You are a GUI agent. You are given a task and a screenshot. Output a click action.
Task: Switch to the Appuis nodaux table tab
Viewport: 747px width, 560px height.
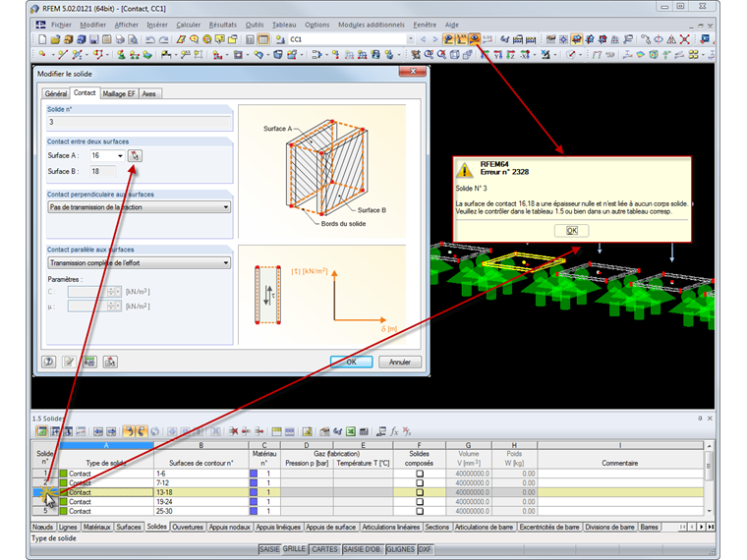[230, 528]
